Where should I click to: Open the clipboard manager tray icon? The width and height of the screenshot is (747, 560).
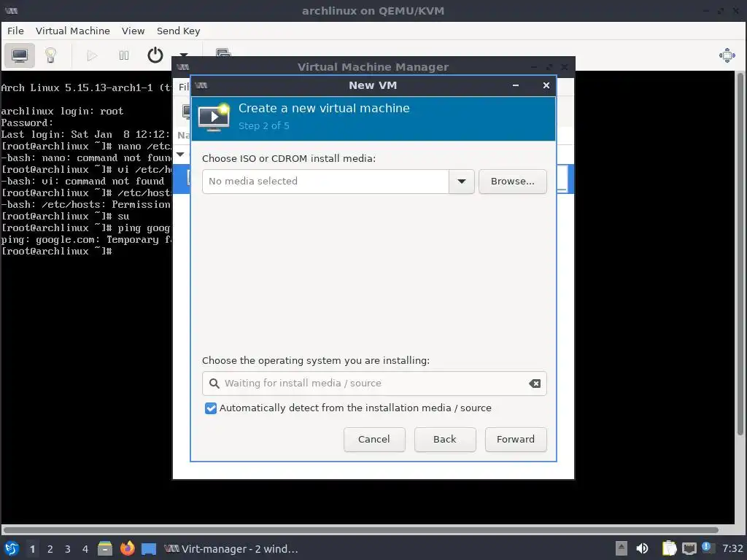(669, 548)
